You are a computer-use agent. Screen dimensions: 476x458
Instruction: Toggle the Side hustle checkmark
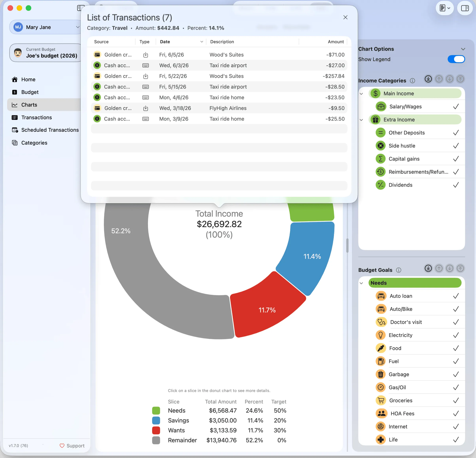tap(456, 146)
